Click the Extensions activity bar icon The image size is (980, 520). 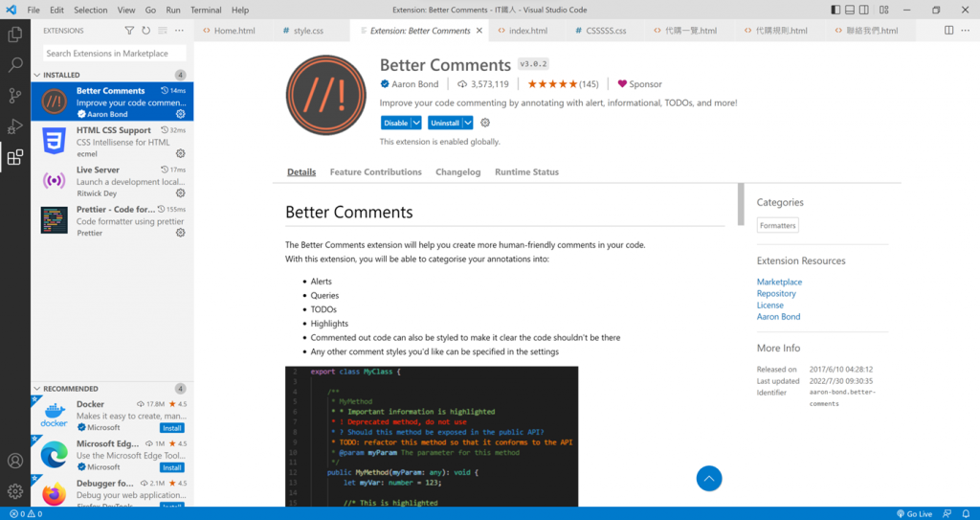click(15, 157)
